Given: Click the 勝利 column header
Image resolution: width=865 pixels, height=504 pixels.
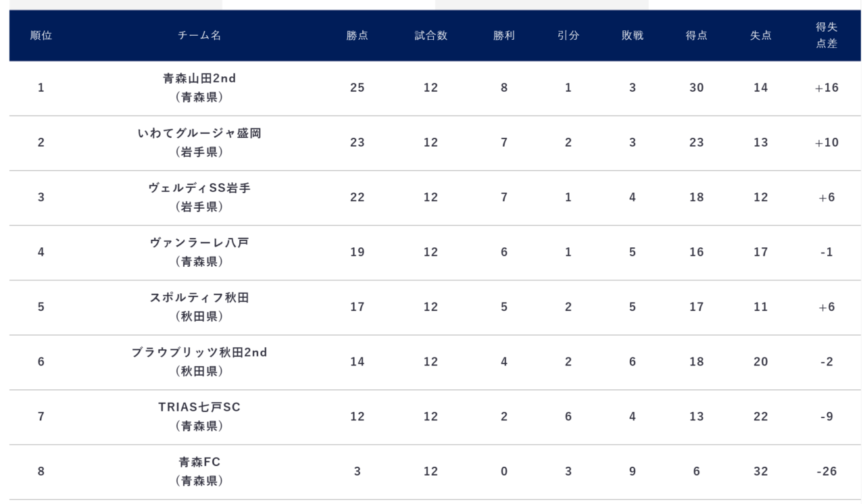Looking at the screenshot, I should pyautogui.click(x=504, y=36).
